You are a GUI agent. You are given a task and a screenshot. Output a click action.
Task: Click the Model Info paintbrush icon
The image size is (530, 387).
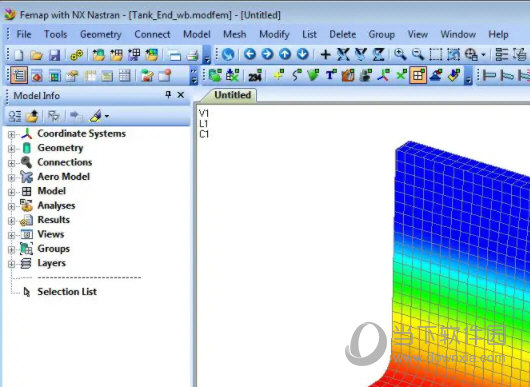click(96, 116)
